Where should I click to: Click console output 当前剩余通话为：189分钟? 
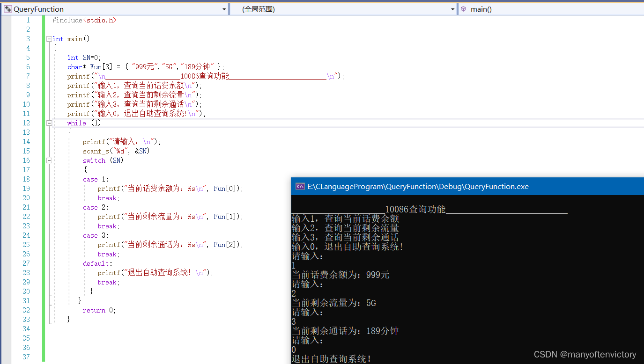point(345,331)
